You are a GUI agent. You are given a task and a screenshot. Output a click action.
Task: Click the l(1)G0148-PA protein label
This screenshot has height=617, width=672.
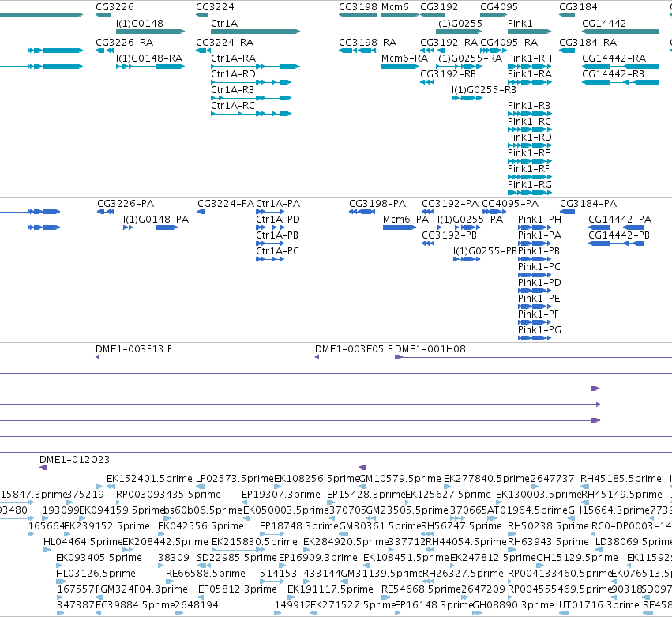coord(156,220)
